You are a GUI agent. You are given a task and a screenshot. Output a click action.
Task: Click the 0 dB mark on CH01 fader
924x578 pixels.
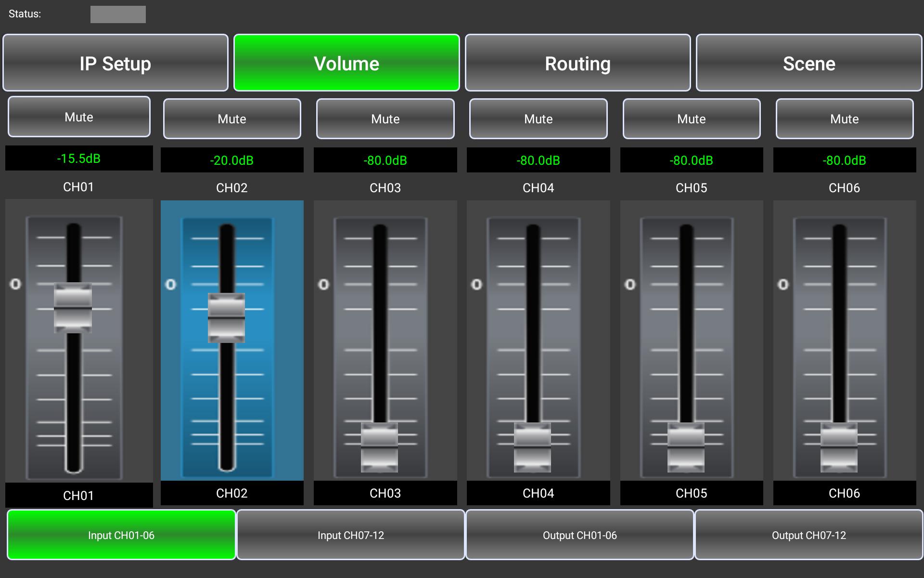click(15, 284)
